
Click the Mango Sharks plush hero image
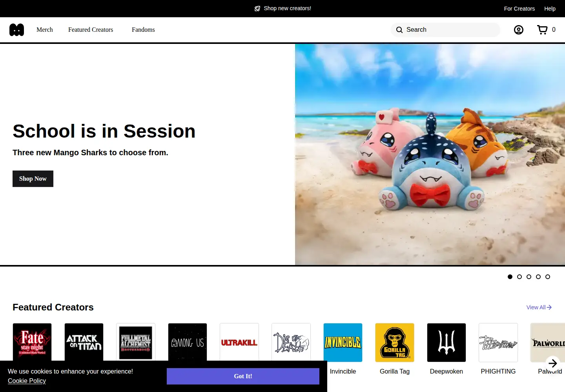point(430,154)
